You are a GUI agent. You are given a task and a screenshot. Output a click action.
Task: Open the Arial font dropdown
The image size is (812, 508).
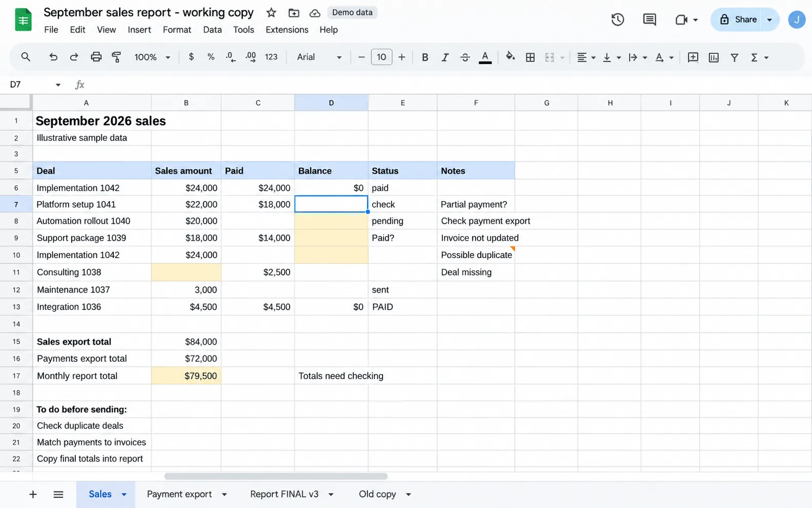pyautogui.click(x=319, y=57)
